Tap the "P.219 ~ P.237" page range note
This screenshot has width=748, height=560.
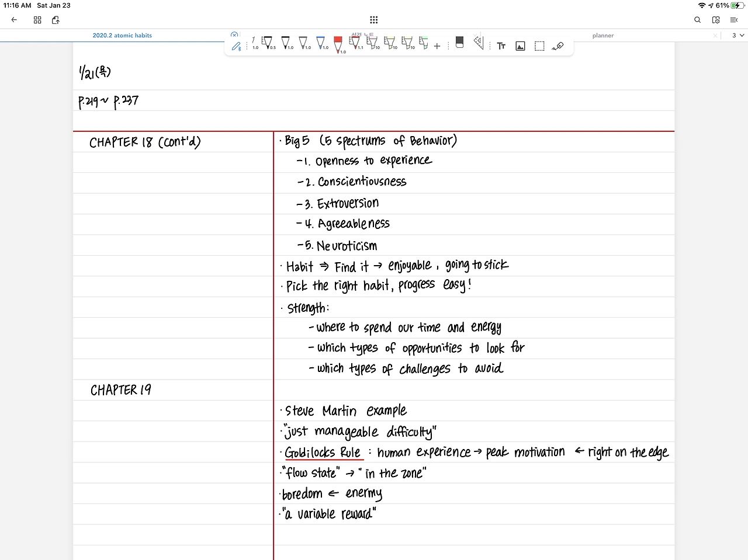point(109,102)
